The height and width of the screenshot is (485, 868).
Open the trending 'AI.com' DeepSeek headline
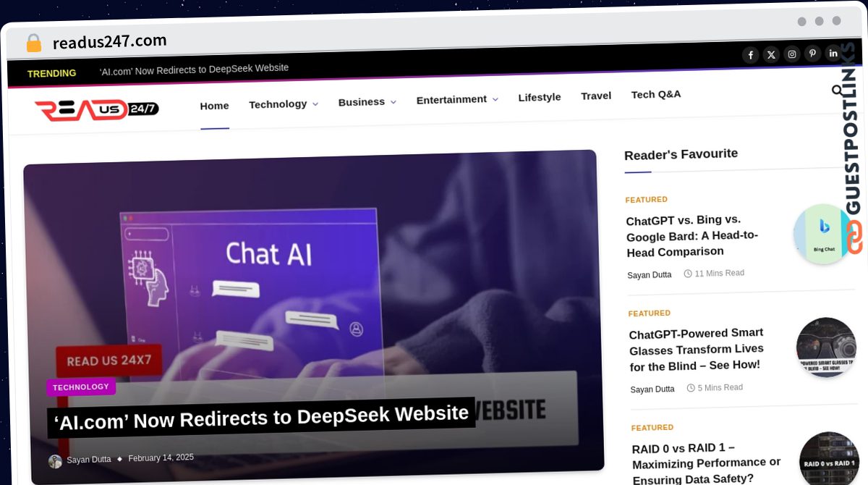point(194,69)
